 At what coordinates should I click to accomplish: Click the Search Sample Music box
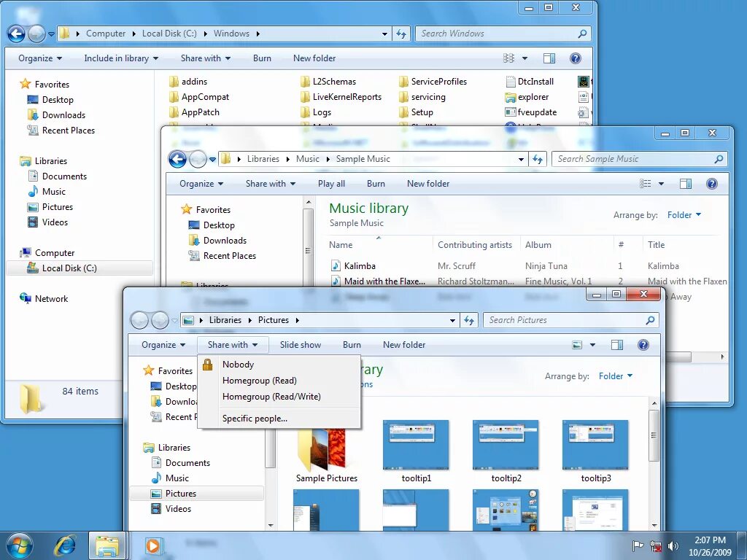tap(639, 160)
